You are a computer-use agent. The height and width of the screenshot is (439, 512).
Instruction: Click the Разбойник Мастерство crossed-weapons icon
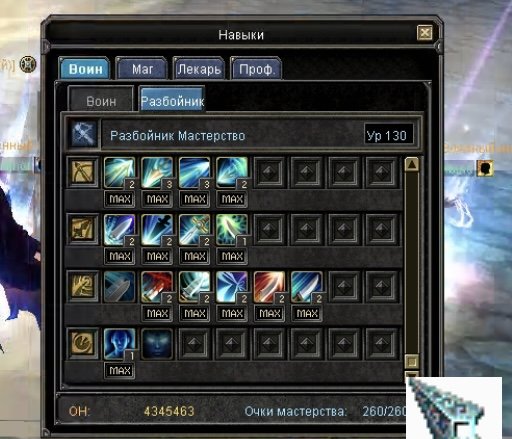tap(84, 134)
